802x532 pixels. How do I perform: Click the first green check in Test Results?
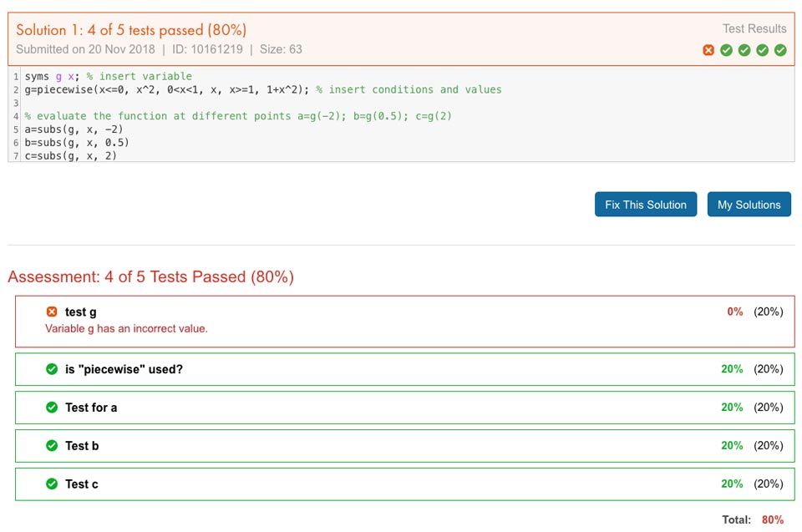click(727, 50)
